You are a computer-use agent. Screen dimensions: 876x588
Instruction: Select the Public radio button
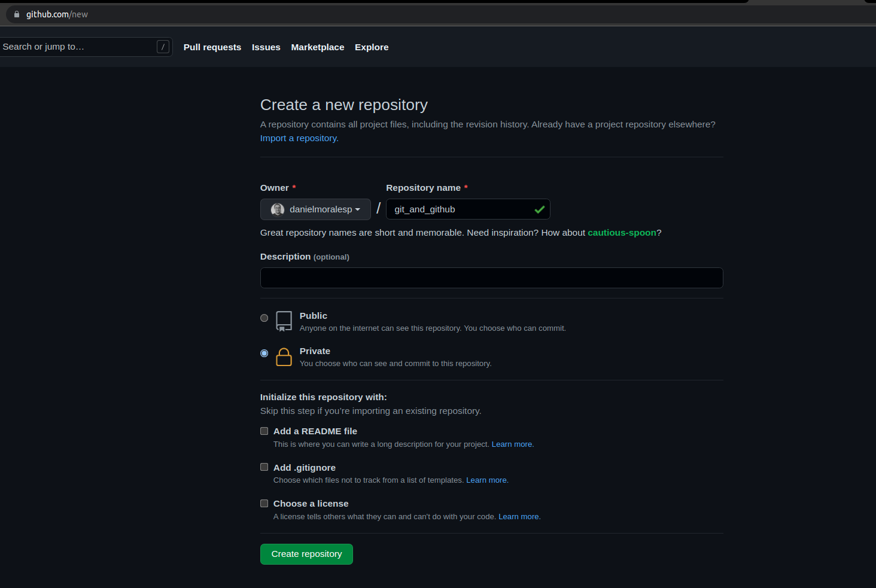tap(264, 318)
